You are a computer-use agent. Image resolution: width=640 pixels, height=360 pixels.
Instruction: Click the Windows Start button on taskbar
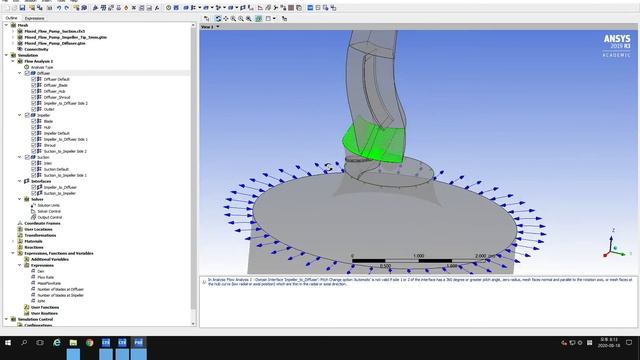click(8, 343)
